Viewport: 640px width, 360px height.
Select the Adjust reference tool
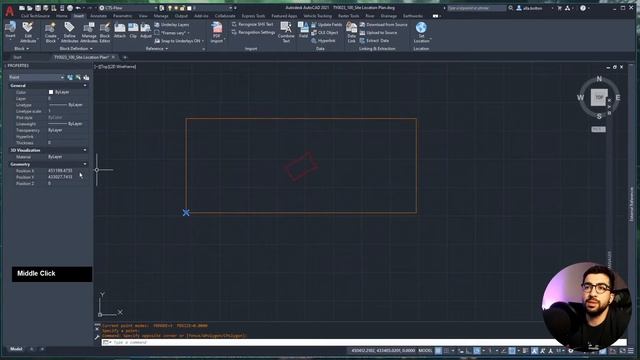tap(146, 31)
